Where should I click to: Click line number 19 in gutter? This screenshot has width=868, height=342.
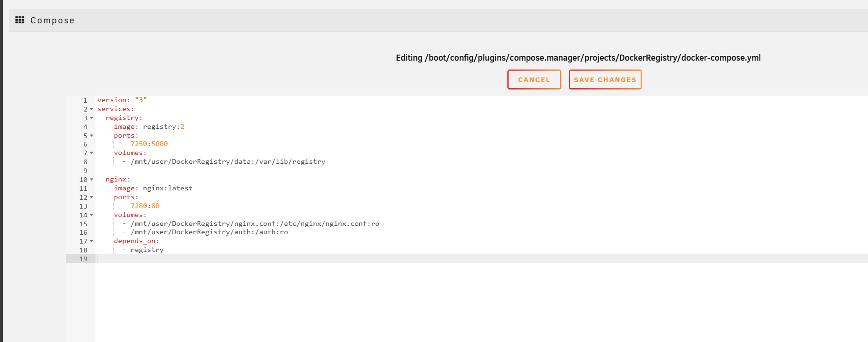tap(83, 259)
